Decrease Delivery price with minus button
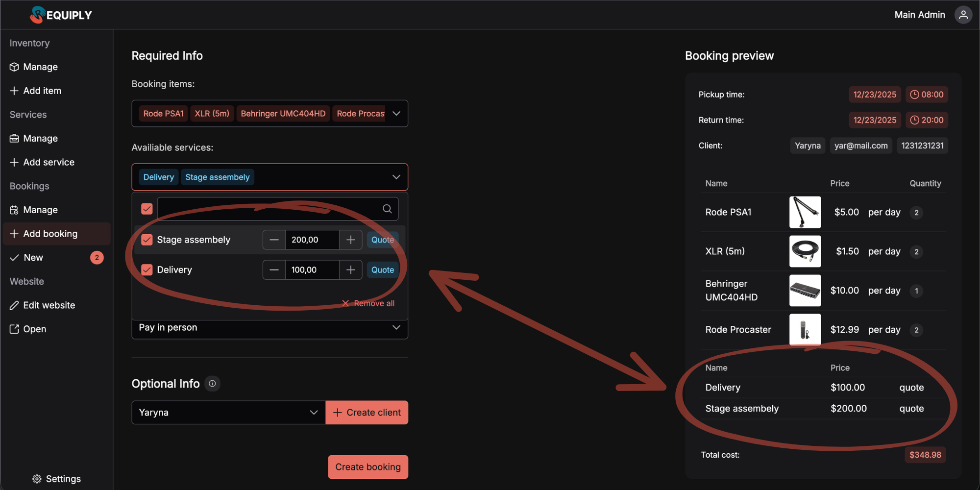 pos(274,270)
